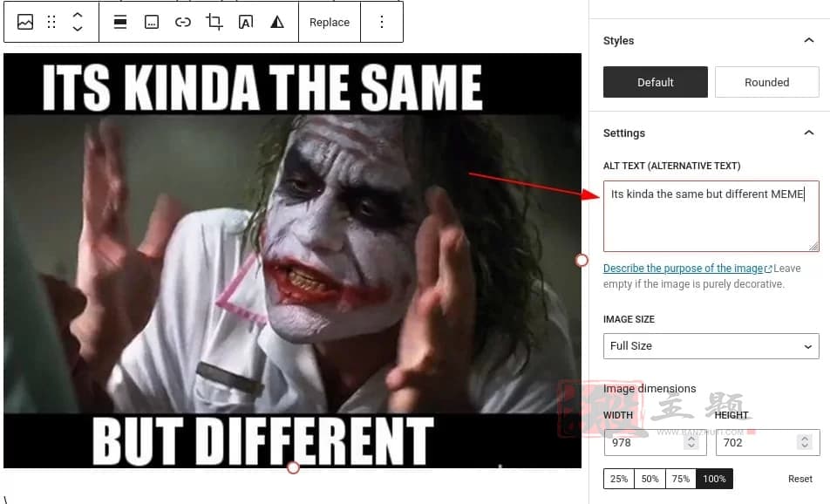Viewport: 830px width, 504px height.
Task: Click the block drag handle icon
Action: (x=51, y=23)
